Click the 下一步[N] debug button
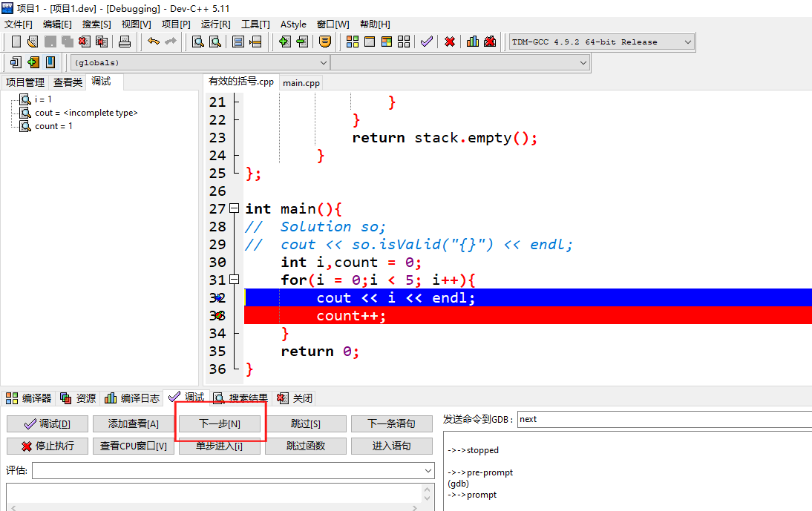Screen dimensions: 812x511 [219, 423]
